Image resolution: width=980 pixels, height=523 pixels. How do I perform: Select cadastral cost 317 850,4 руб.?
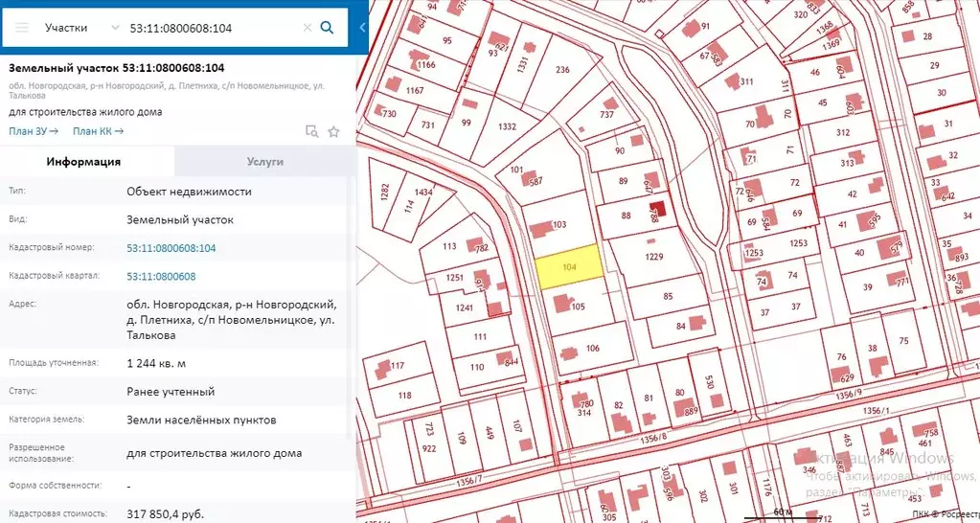point(165,514)
